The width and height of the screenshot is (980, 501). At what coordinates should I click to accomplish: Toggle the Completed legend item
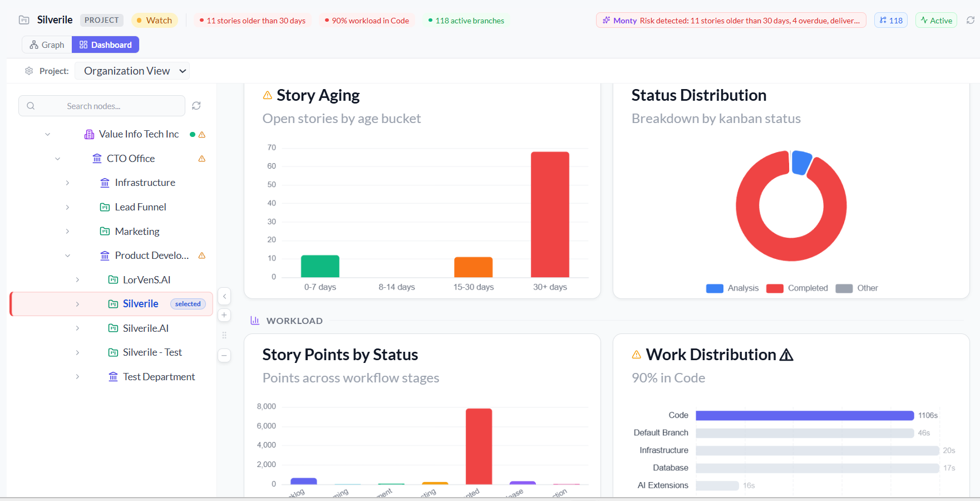coord(797,288)
